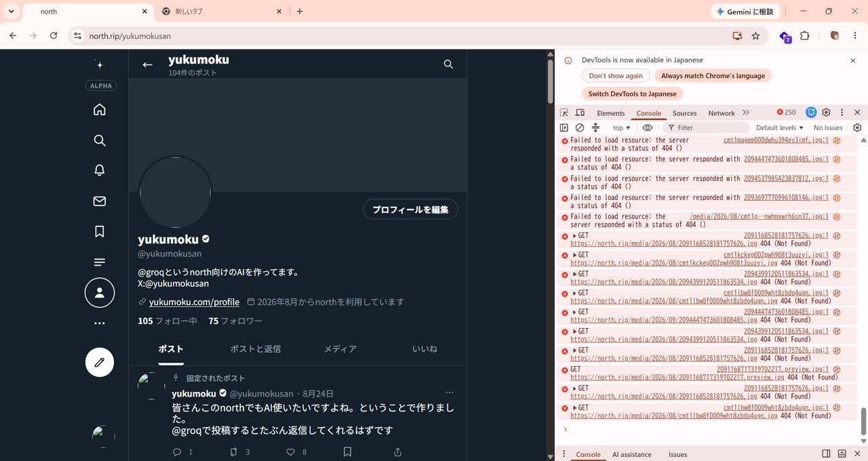This screenshot has height=461, width=868.
Task: Click repost icon on pinned post
Action: click(233, 452)
